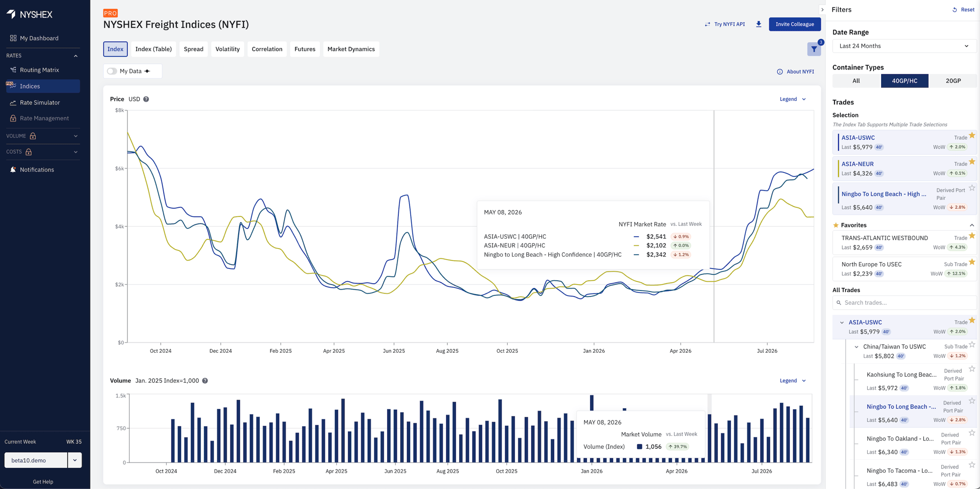Unfavorite ASIA-NEUR using its star
The width and height of the screenshot is (980, 489).
(x=972, y=162)
